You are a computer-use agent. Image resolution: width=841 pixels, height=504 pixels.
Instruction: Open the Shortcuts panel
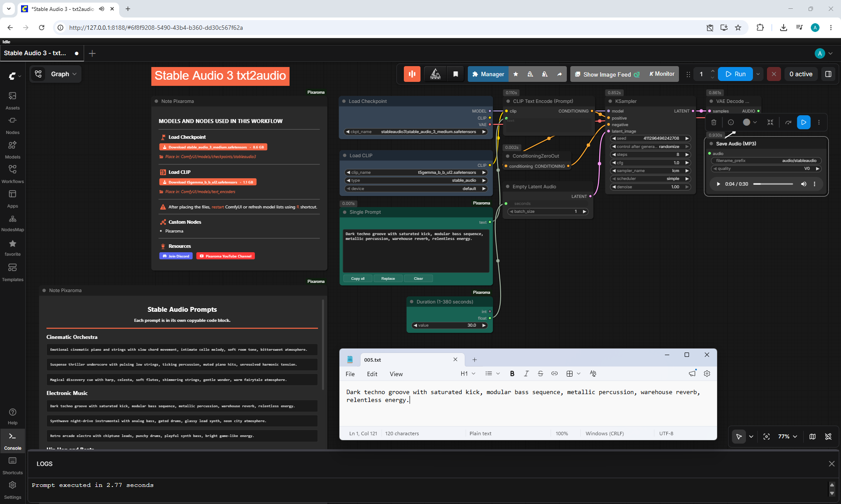[13, 465]
